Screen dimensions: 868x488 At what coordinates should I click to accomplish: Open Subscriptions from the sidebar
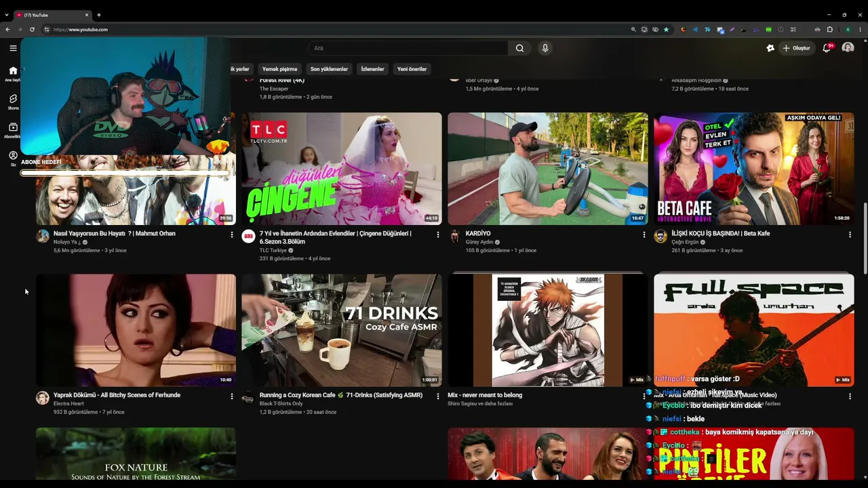(x=13, y=130)
